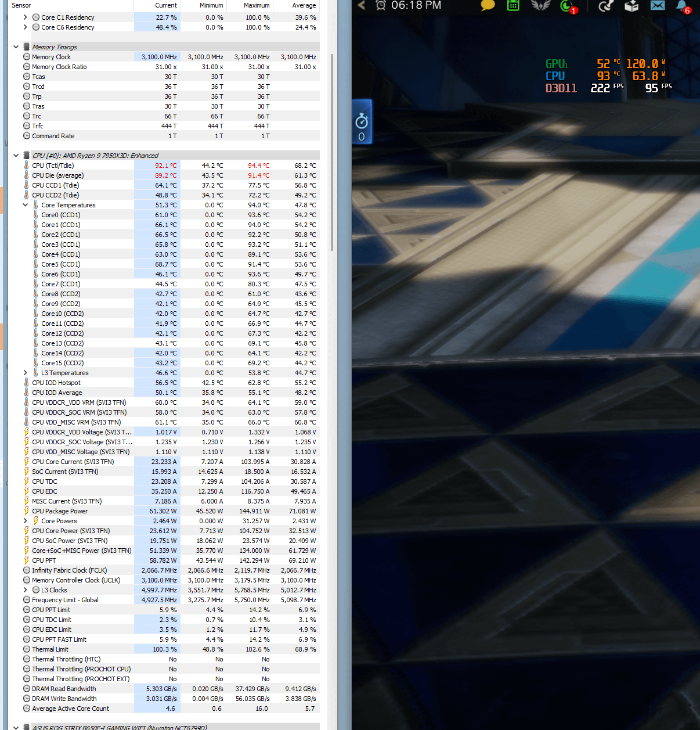
Task: Click the circle icon beside Thermal Limit
Action: click(27, 649)
